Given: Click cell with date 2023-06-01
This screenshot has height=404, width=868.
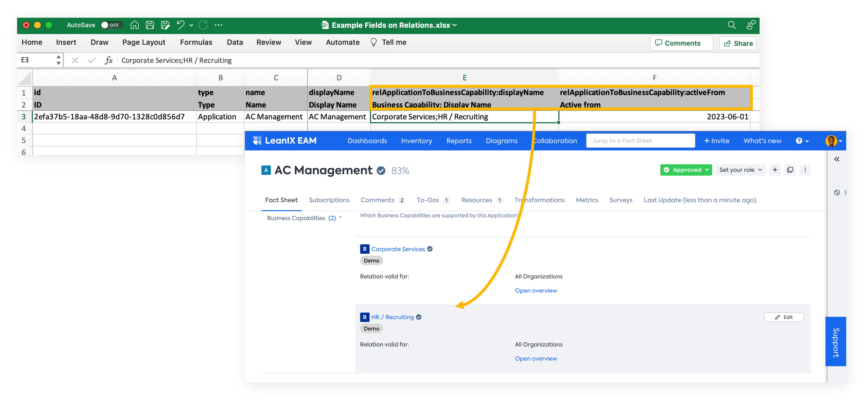Looking at the screenshot, I should coord(654,117).
